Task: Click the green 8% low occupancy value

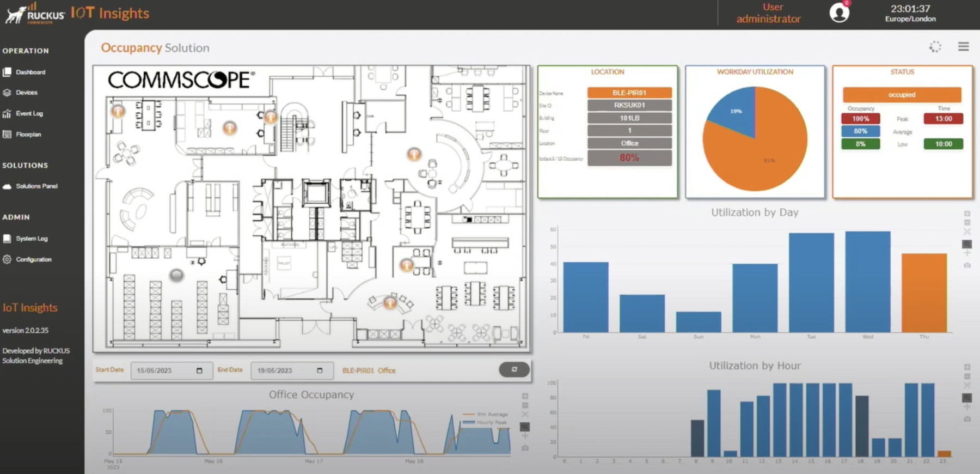Action: click(861, 144)
